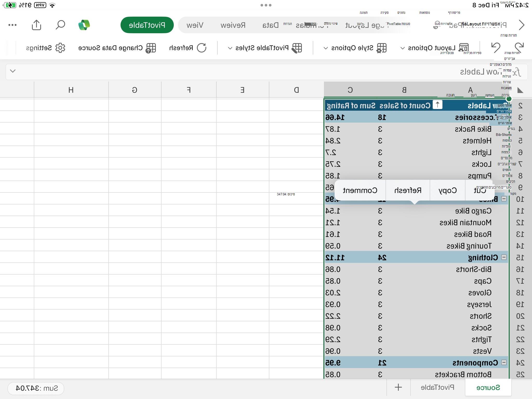Switch to the PivotTable ribbon tab

pos(147,25)
